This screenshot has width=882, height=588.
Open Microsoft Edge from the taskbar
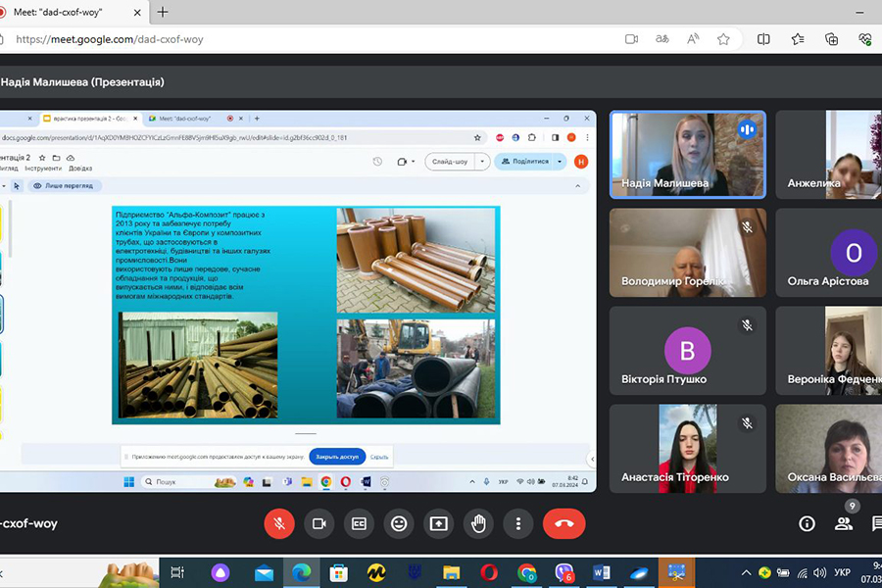pyautogui.click(x=301, y=572)
